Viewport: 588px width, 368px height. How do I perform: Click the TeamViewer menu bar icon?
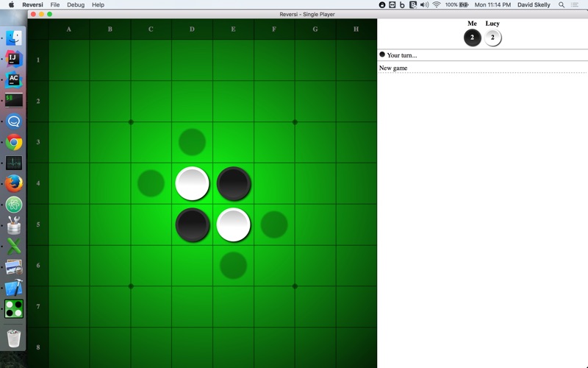click(392, 5)
